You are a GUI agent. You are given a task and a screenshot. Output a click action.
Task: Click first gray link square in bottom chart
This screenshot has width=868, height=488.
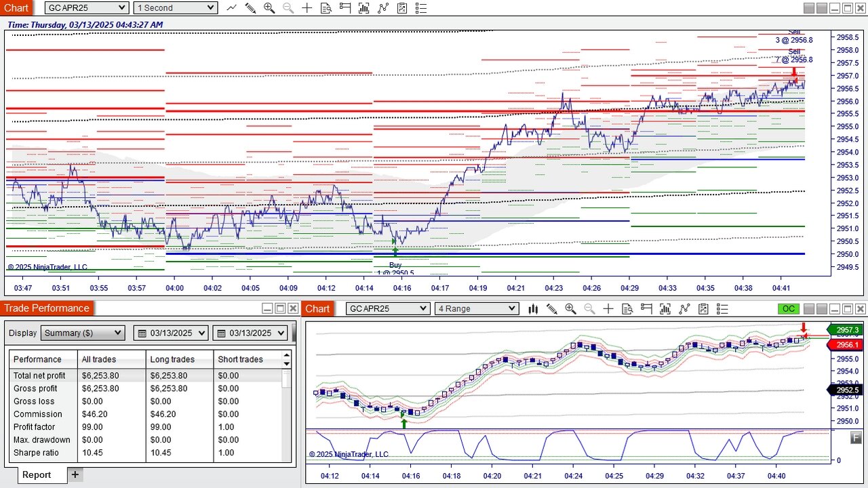point(808,308)
